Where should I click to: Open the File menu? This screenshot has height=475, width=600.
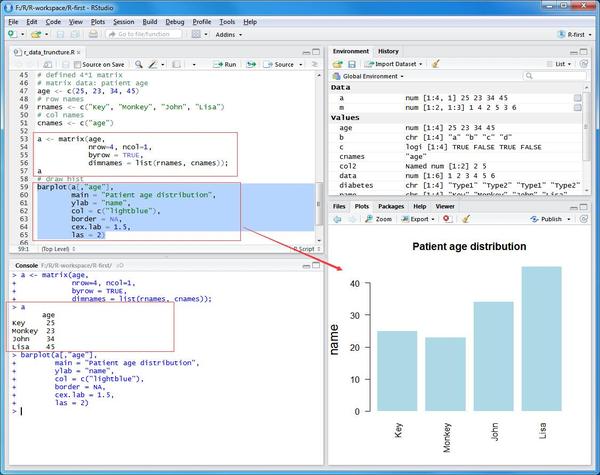pyautogui.click(x=13, y=22)
